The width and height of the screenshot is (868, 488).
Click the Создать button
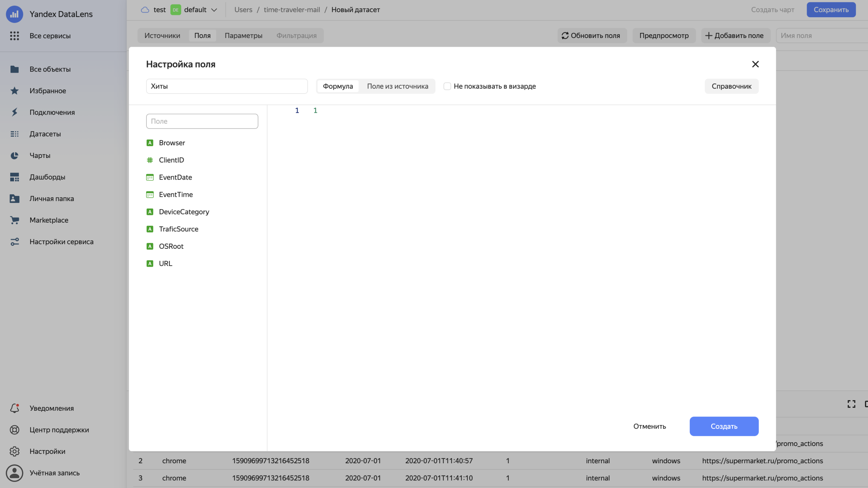tap(724, 426)
